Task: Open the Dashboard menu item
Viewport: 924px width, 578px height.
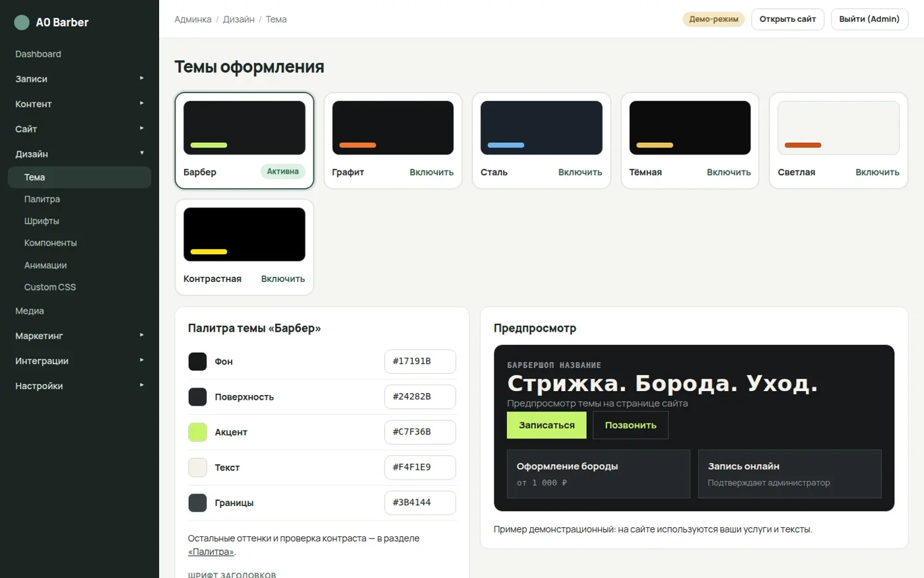Action: [79, 54]
